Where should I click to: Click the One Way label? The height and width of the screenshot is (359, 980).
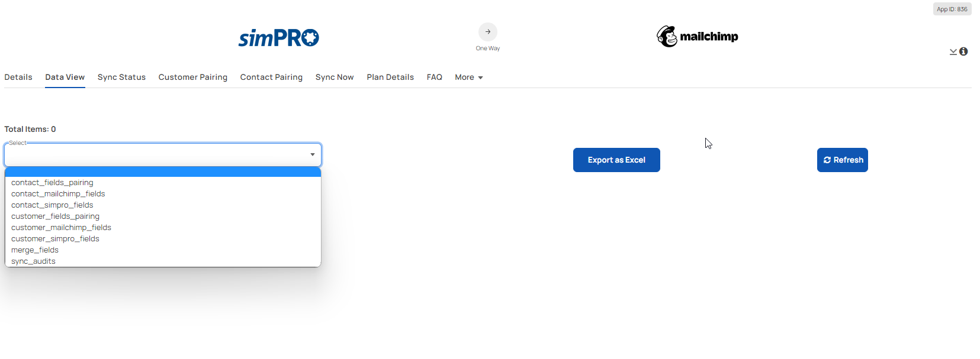tap(488, 48)
